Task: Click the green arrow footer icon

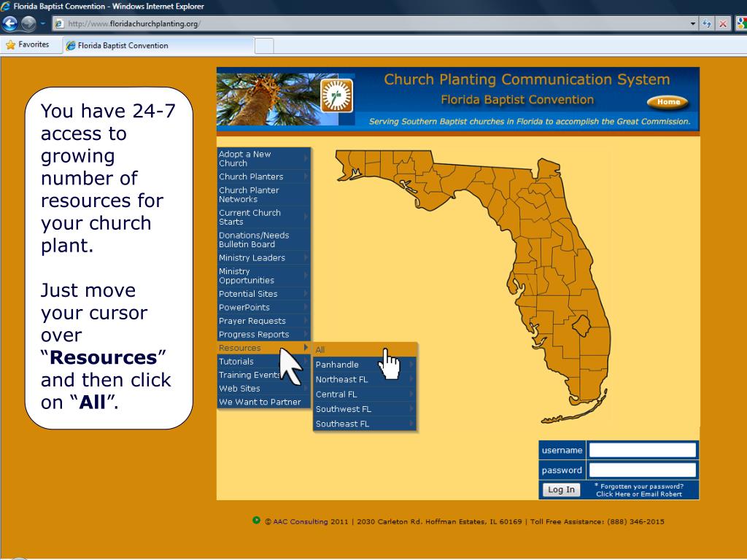Action: pos(256,521)
